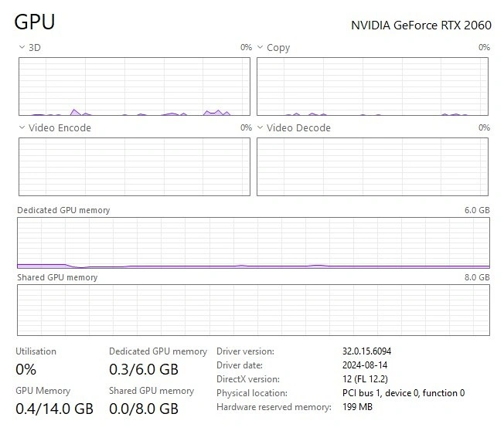This screenshot has width=504, height=441.
Task: Click the 0.4/14.0 GB GPU Memory value
Action: tap(54, 409)
